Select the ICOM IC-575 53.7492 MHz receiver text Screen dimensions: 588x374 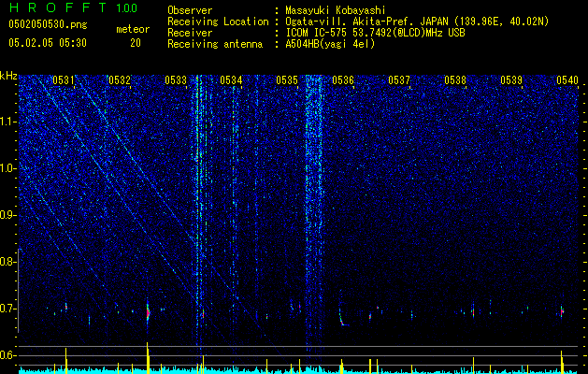point(375,33)
